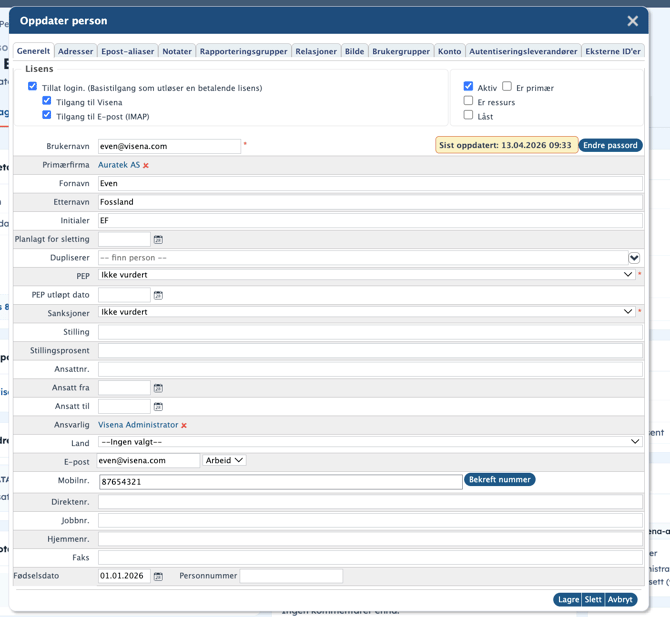Open the Autentiseringsleverandører tab

coord(523,51)
